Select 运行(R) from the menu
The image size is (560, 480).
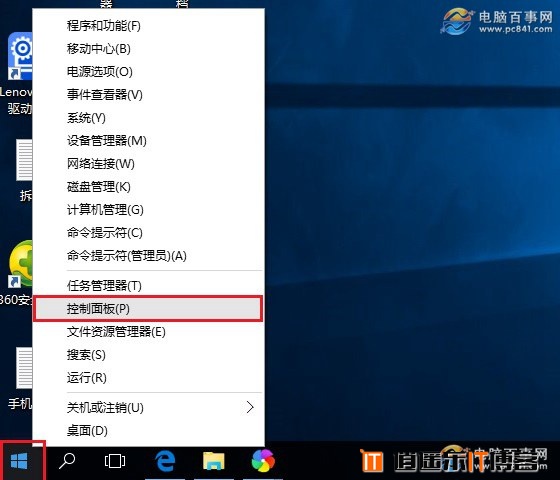coord(148,378)
